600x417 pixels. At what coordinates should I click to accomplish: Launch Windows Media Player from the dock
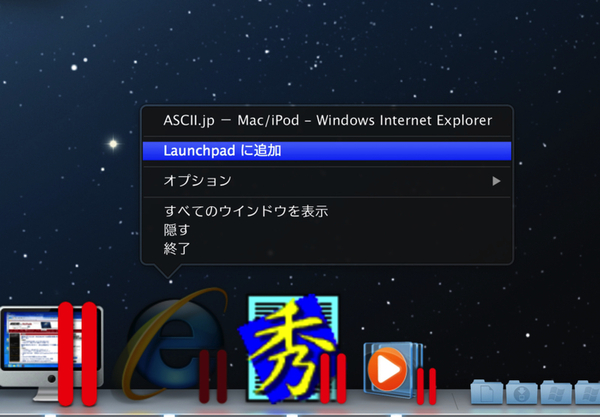point(399,373)
